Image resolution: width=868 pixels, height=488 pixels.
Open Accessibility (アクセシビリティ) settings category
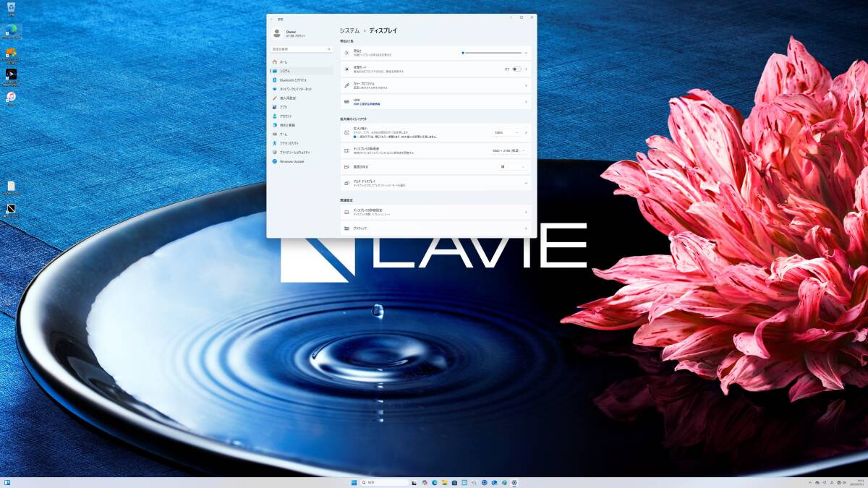pyautogui.click(x=301, y=143)
